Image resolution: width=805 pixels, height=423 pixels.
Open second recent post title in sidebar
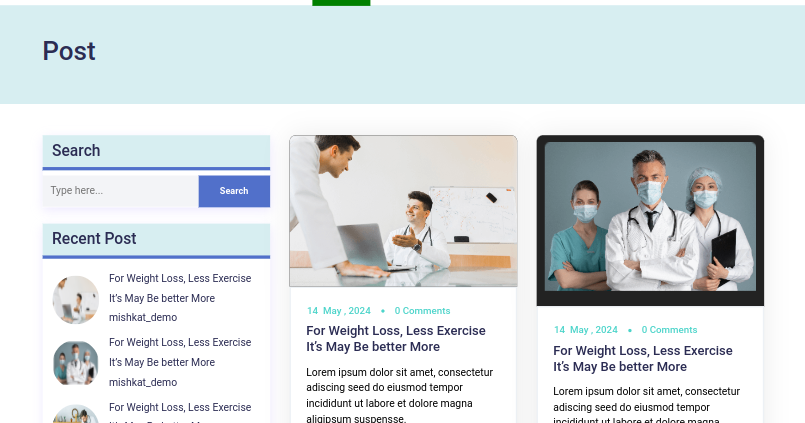pos(180,352)
